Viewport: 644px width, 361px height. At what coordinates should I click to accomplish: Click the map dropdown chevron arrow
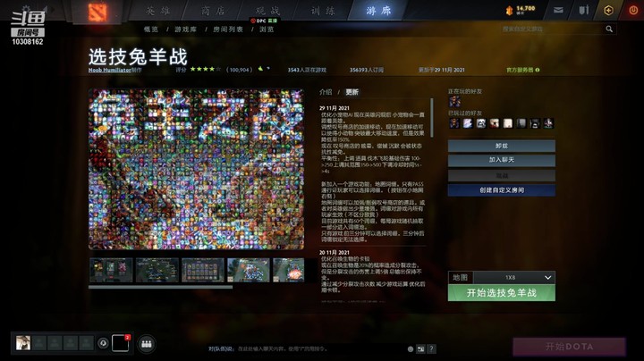547,278
